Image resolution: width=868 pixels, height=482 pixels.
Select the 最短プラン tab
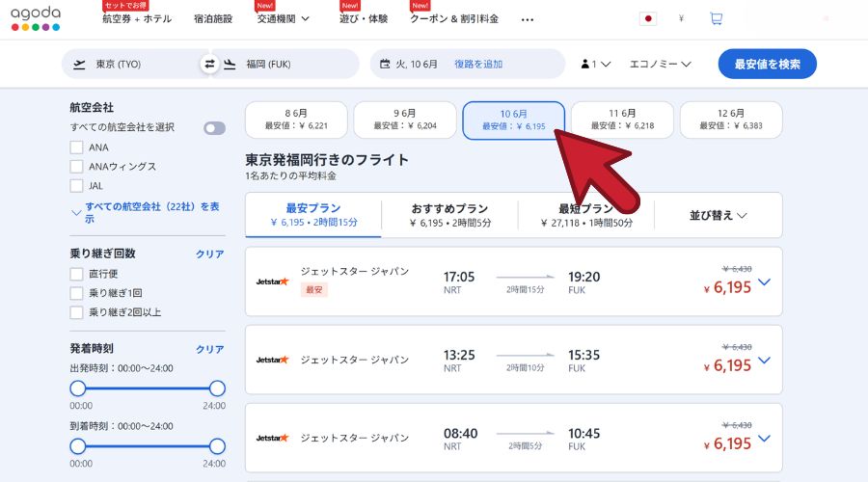[x=586, y=215]
